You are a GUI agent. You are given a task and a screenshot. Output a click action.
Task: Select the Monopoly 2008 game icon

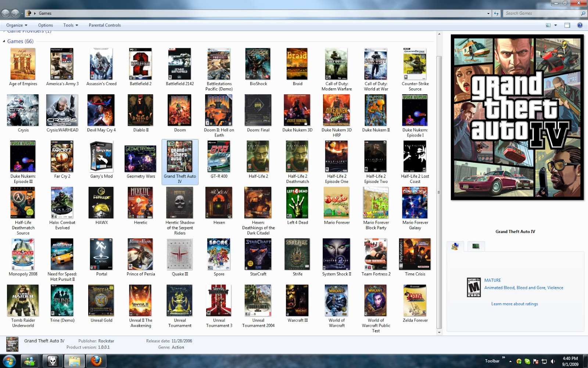(x=23, y=254)
